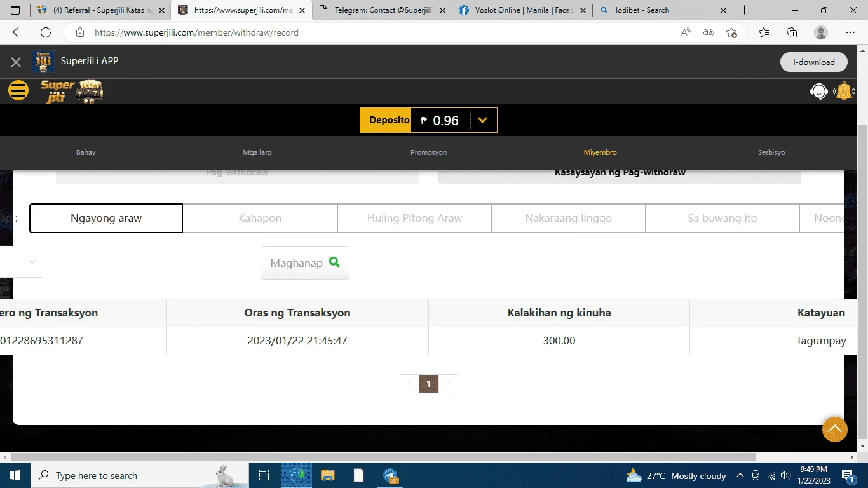Select the Kahapon date filter

click(260, 218)
